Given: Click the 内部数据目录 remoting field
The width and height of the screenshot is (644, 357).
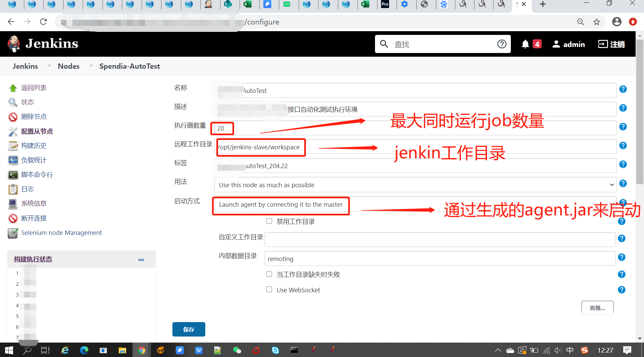Looking at the screenshot, I should click(440, 259).
